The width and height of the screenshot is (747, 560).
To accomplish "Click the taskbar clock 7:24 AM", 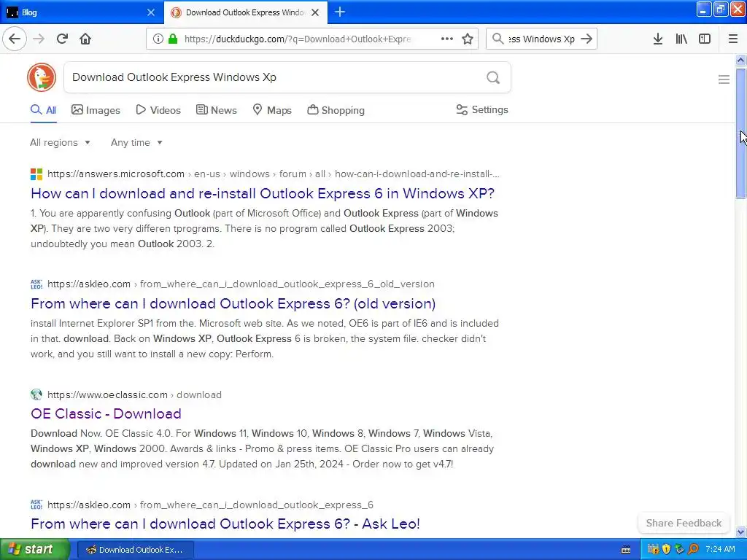I will (720, 549).
